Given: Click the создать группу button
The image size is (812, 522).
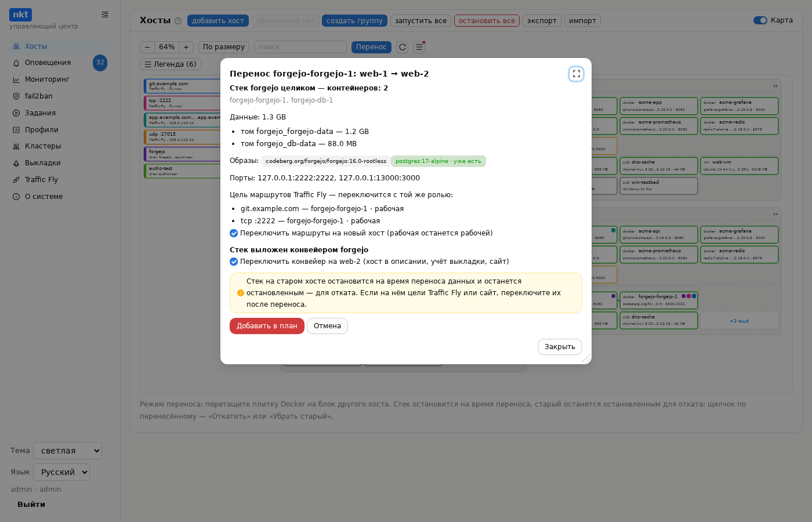Looking at the screenshot, I should (354, 21).
